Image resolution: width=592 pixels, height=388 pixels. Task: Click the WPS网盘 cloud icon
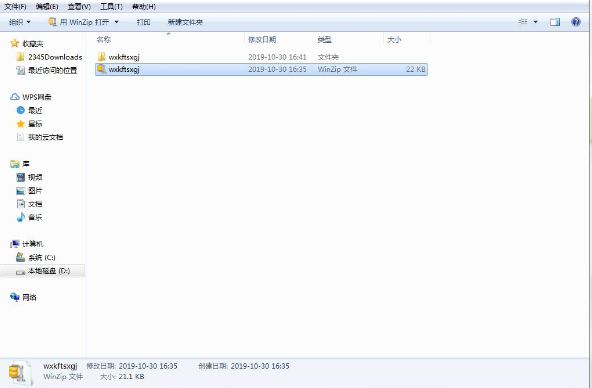14,97
